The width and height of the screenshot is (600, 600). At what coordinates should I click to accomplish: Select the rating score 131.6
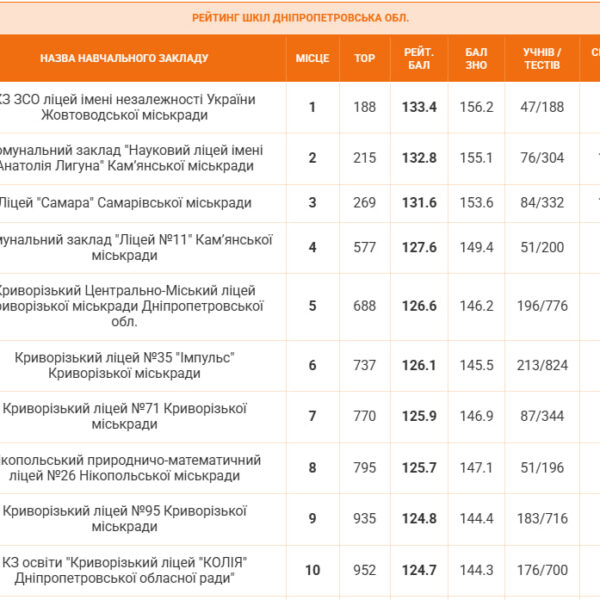click(419, 203)
